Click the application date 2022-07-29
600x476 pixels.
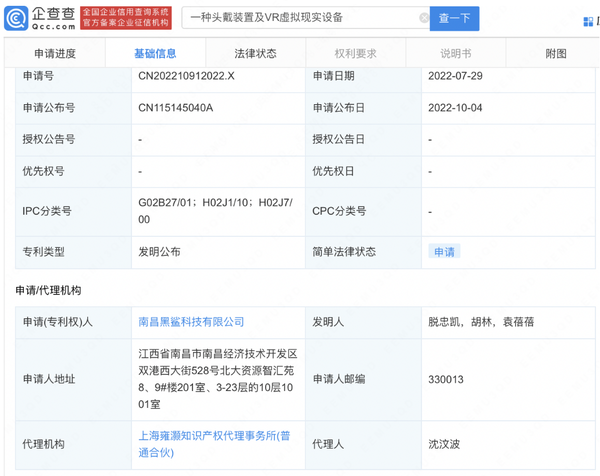pos(455,76)
